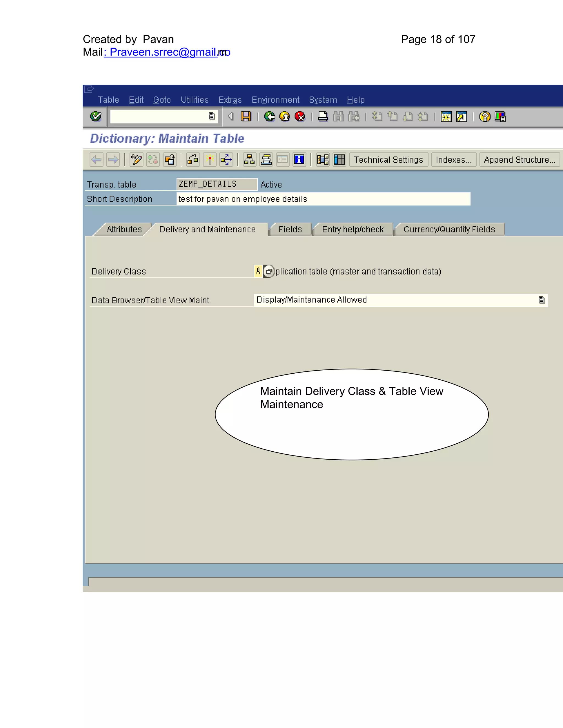Expand Data Browser/Table View Maint. dropdown
This screenshot has width=563, height=728.
click(541, 300)
